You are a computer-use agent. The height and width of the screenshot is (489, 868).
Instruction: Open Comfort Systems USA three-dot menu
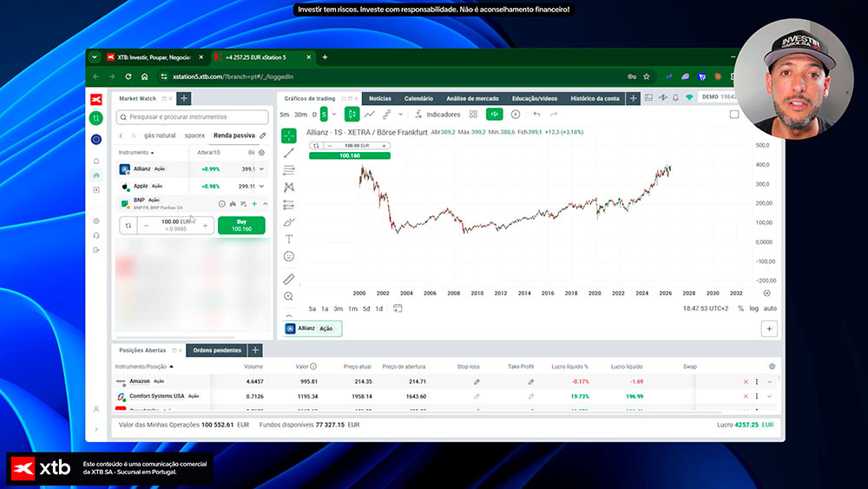pos(757,397)
